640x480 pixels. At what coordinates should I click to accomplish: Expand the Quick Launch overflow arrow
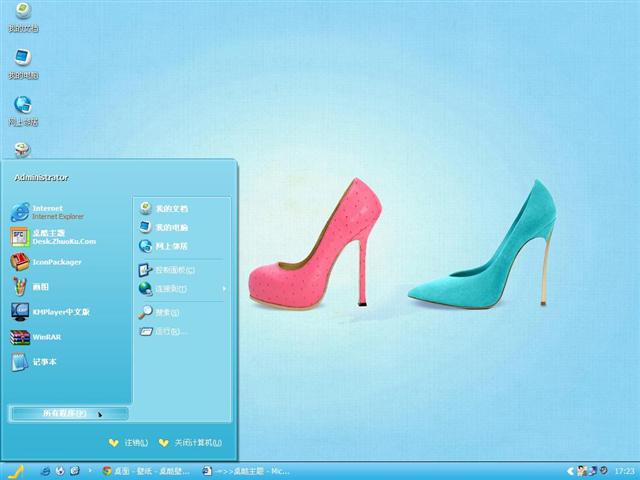90,471
